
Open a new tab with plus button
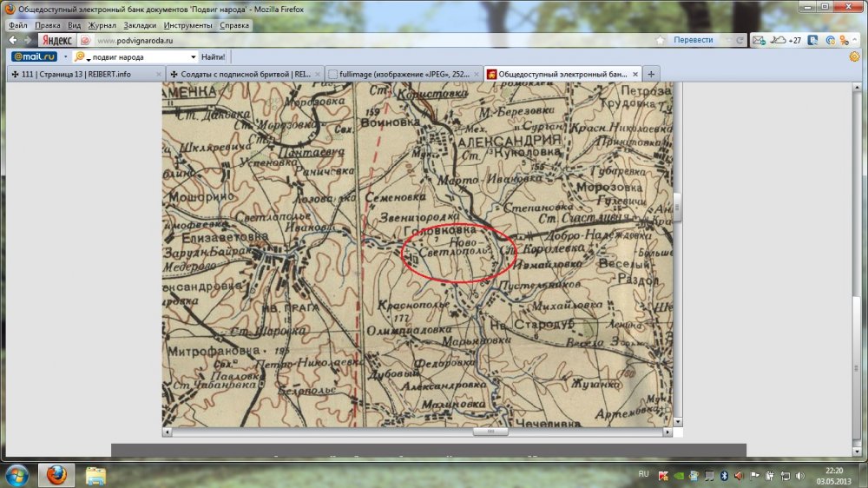tap(651, 74)
